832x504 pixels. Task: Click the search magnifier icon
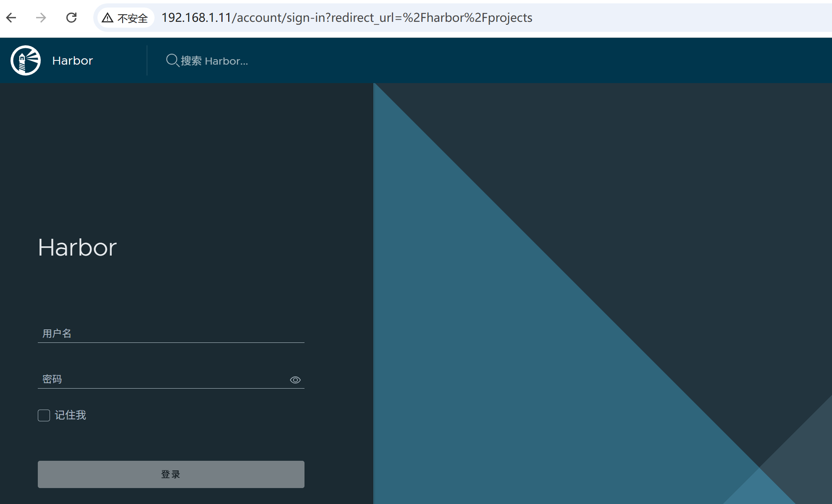pyautogui.click(x=172, y=60)
